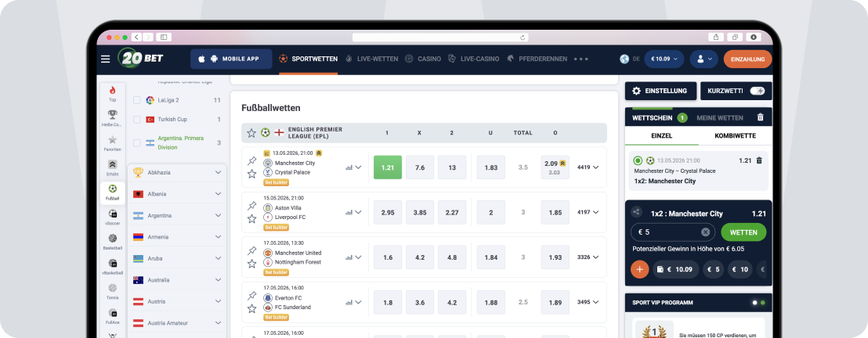
Task: Clear the stake amount with X
Action: click(x=705, y=232)
